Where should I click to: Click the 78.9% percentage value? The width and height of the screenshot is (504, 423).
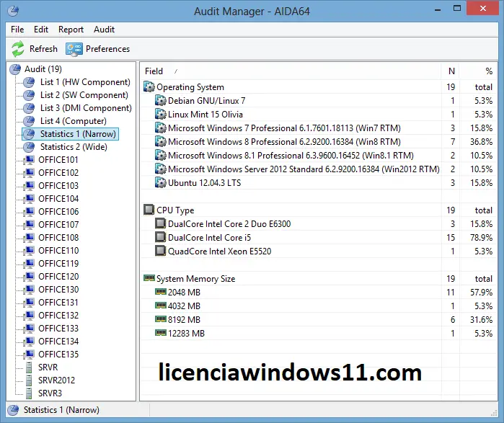pos(481,238)
